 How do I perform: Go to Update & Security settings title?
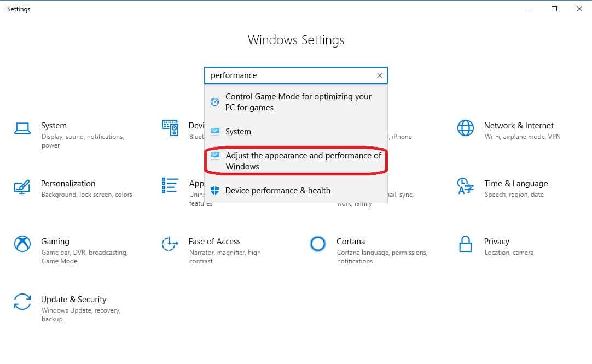tap(74, 300)
